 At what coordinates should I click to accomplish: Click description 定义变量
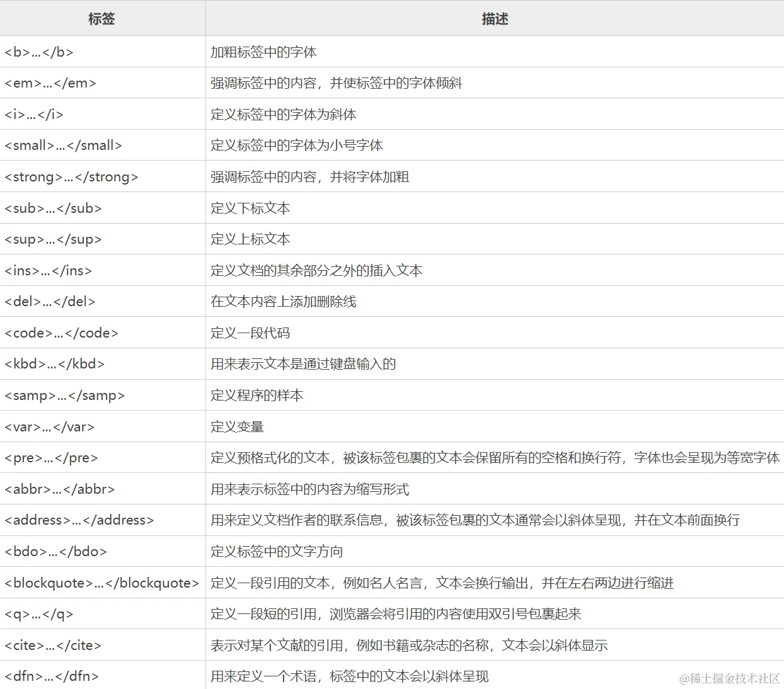(x=237, y=427)
